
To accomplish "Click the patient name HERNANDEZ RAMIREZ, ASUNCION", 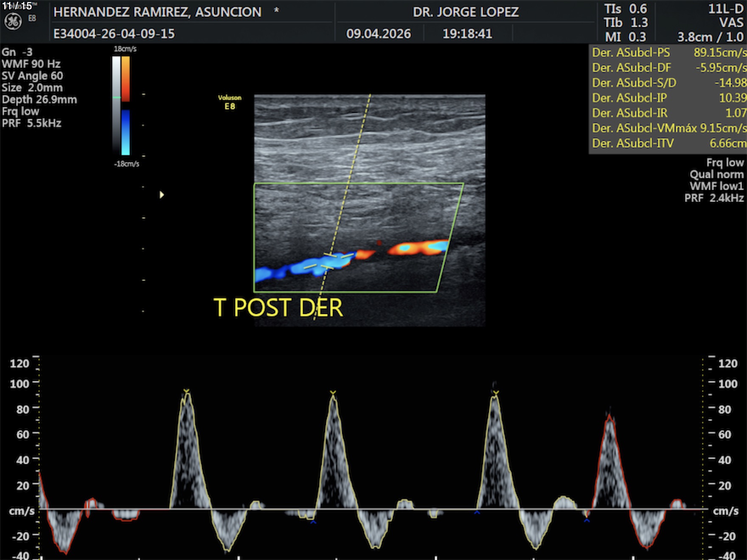I will pyautogui.click(x=157, y=12).
